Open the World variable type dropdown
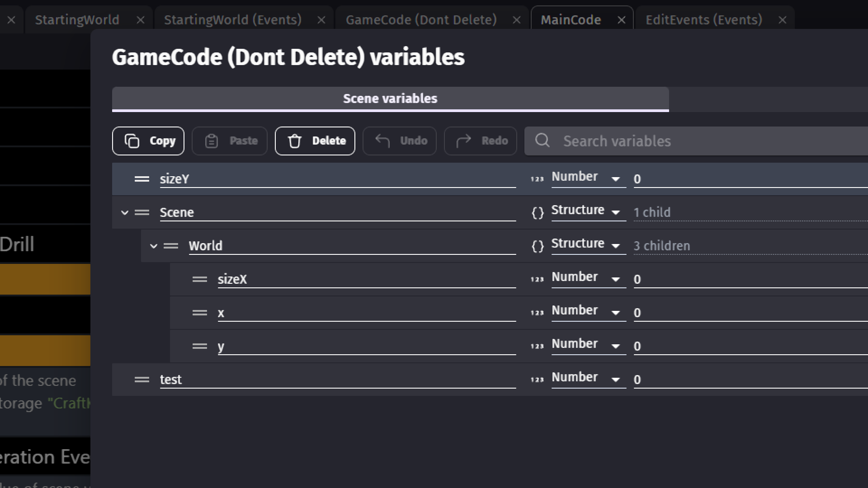 coord(588,245)
